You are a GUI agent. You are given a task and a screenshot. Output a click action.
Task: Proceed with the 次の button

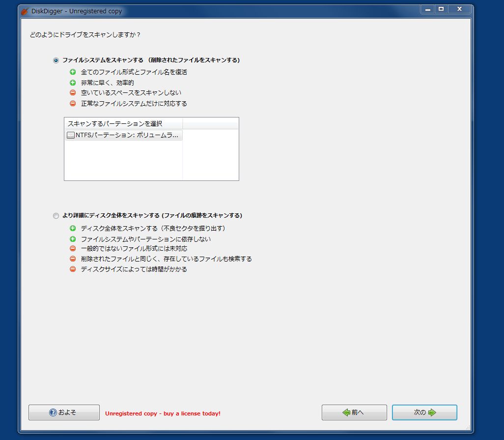point(424,412)
